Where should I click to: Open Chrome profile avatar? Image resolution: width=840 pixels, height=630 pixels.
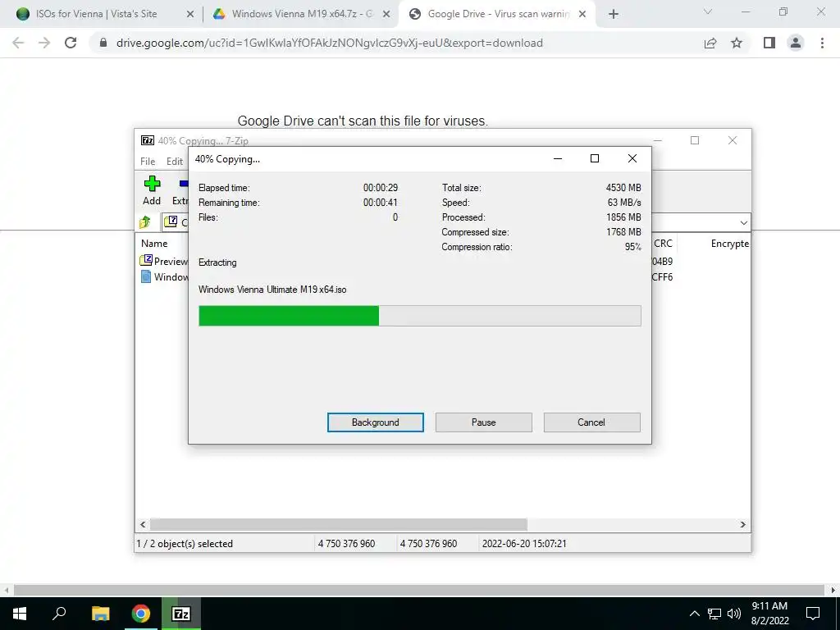pyautogui.click(x=796, y=43)
